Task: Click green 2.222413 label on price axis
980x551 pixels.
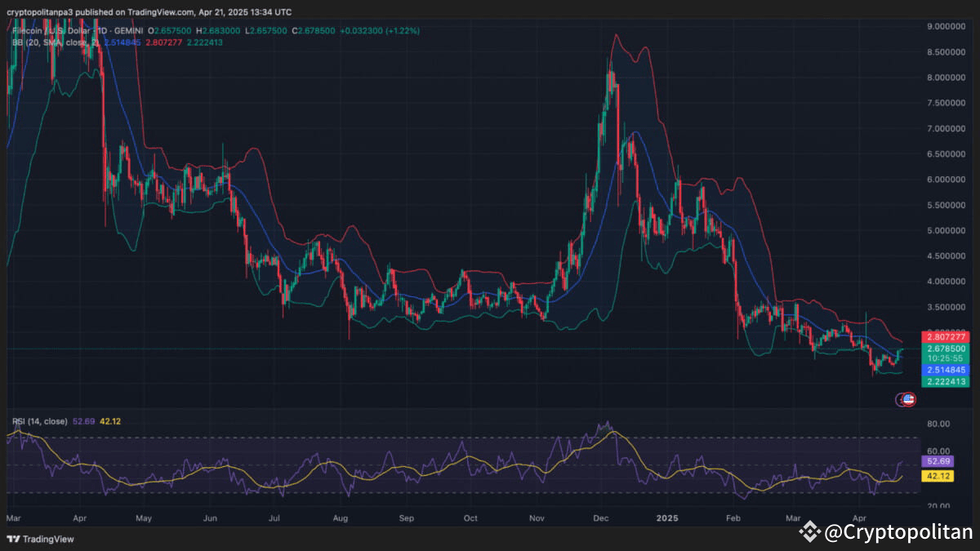Action: point(945,381)
